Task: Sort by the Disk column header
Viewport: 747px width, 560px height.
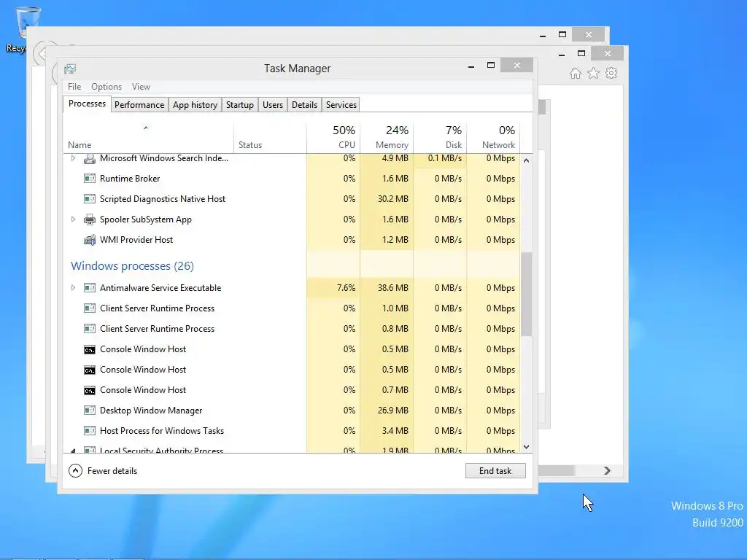Action: (440, 138)
